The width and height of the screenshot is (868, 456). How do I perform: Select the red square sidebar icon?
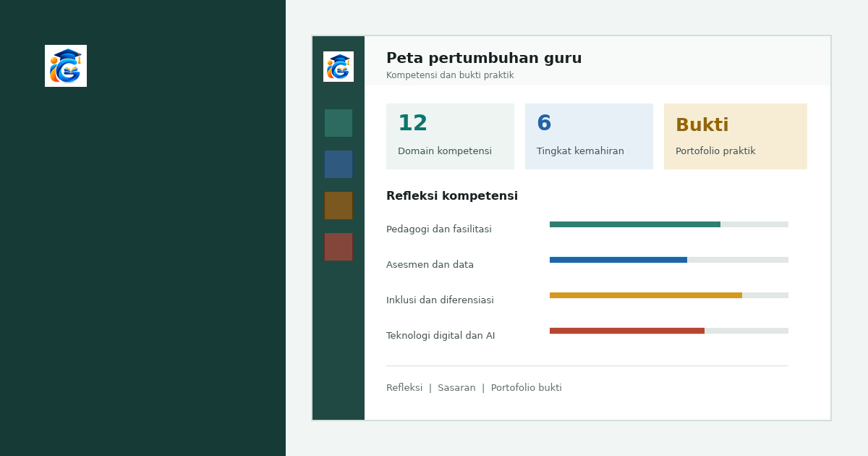tap(339, 247)
